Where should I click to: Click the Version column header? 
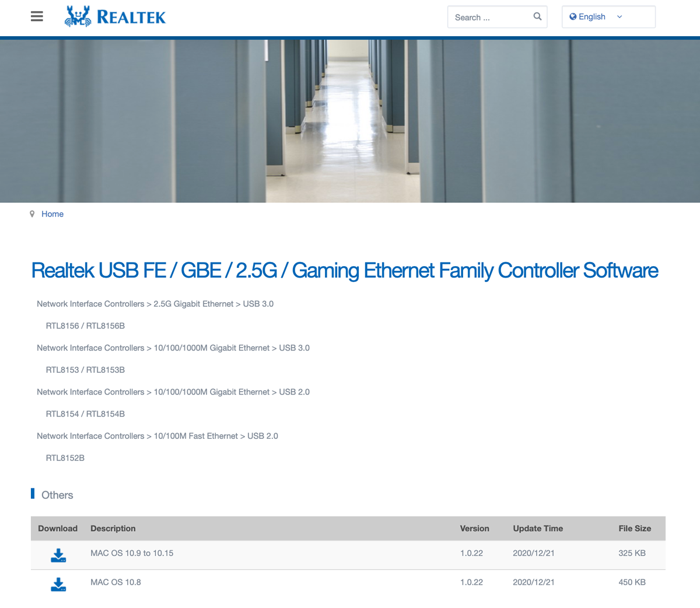[475, 529]
